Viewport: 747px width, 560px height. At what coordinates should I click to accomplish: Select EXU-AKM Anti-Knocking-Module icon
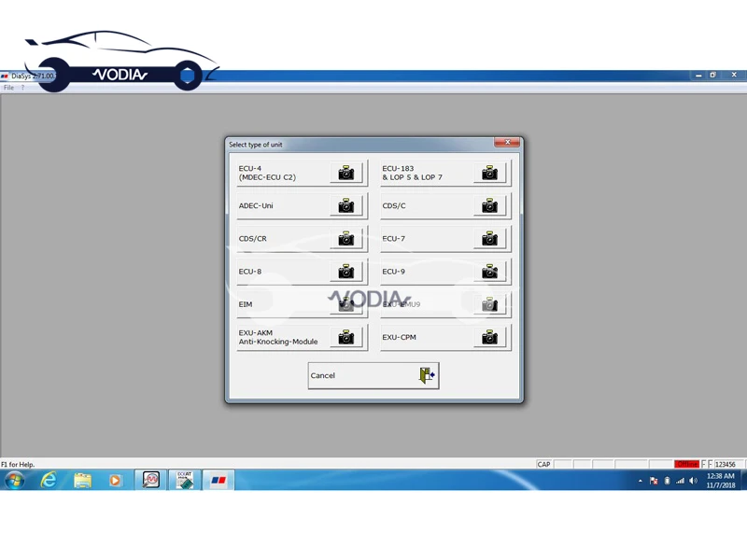(345, 337)
